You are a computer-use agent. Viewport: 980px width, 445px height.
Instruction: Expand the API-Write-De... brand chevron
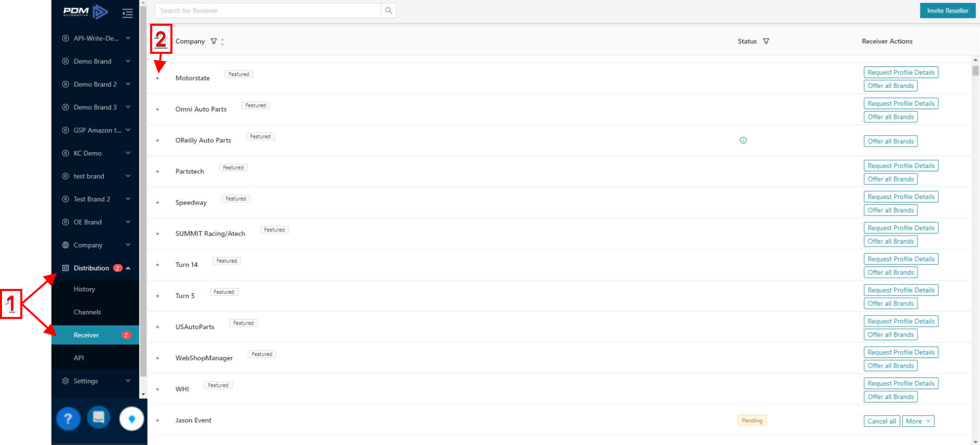pos(128,38)
